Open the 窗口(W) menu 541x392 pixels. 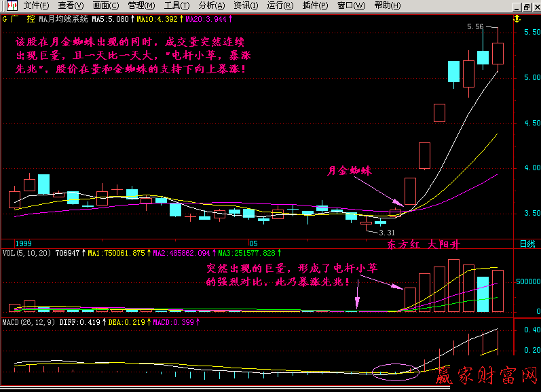(351, 5)
